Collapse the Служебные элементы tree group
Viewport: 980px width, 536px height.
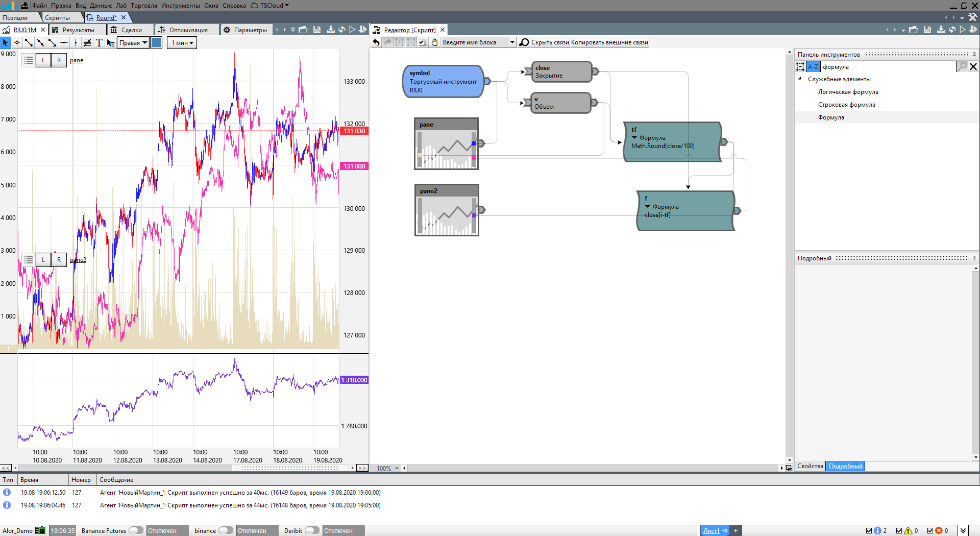800,79
